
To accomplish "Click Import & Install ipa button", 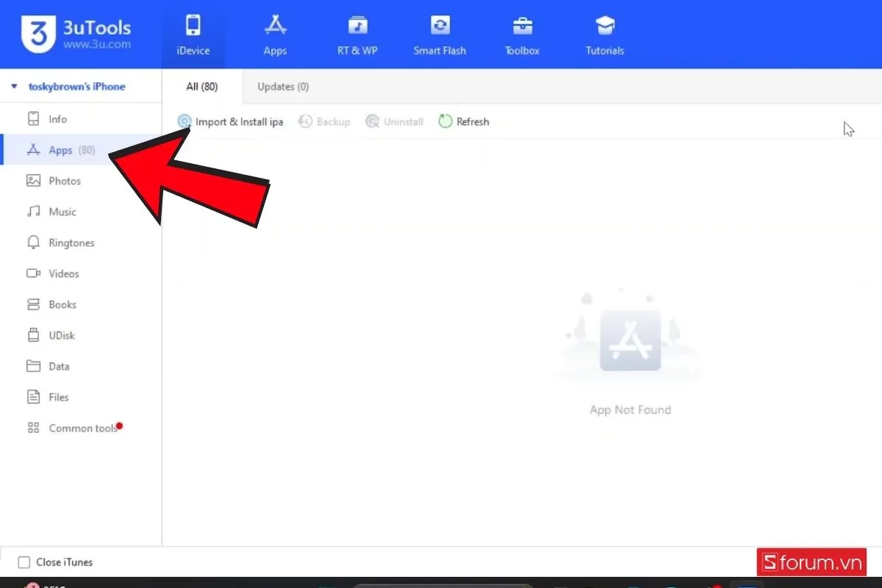I will (x=231, y=121).
